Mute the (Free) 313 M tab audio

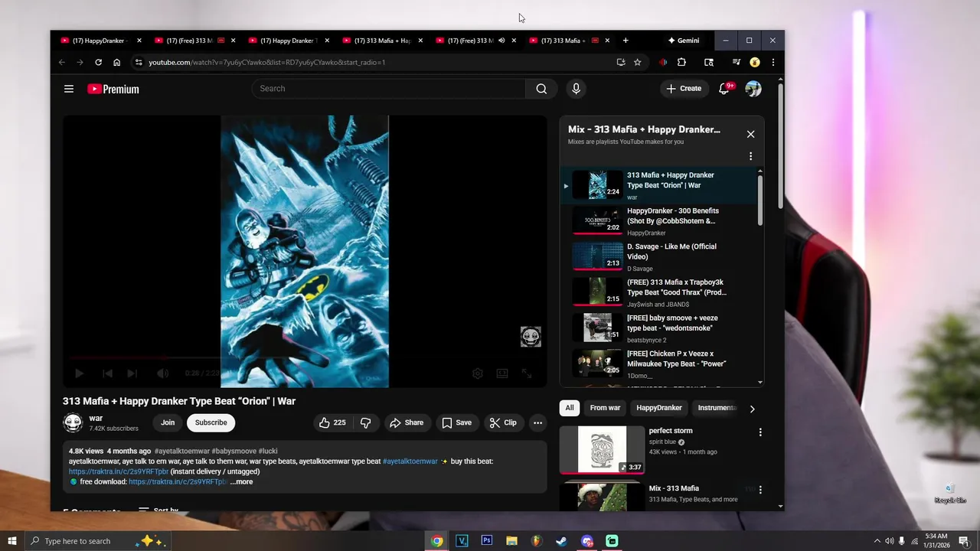pyautogui.click(x=501, y=41)
